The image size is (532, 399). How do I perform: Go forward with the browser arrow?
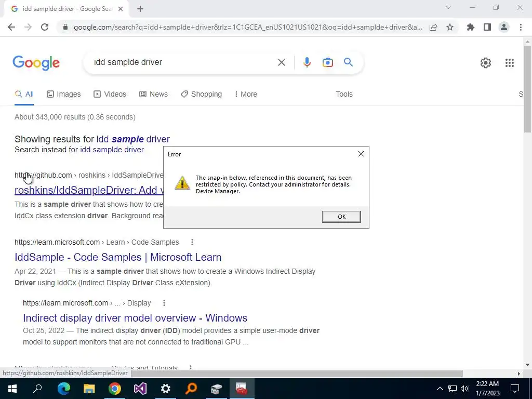[x=28, y=27]
